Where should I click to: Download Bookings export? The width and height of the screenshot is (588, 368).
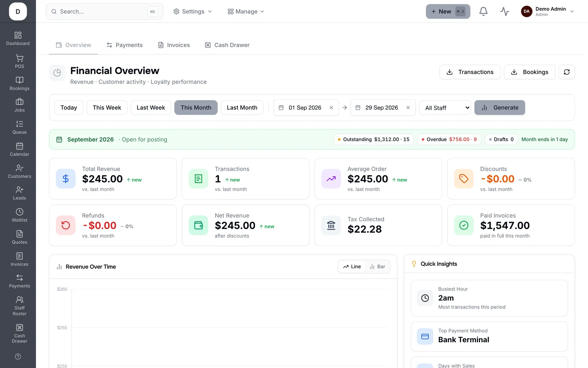(530, 72)
